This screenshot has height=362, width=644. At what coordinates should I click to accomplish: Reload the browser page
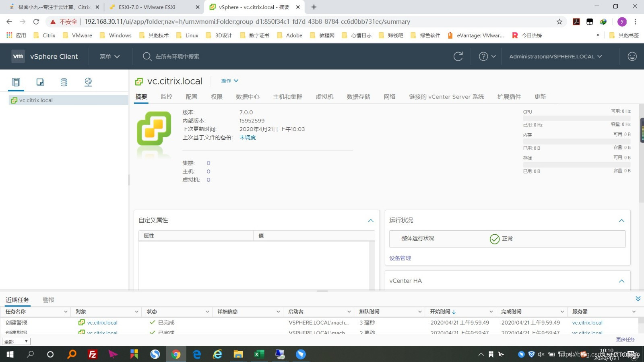click(36, 22)
